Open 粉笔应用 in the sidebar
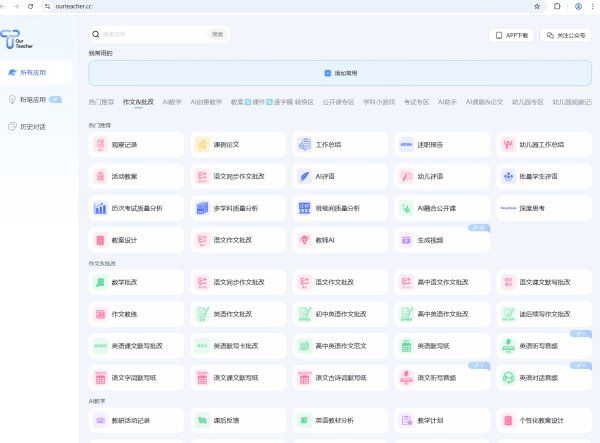The height and width of the screenshot is (443, 600). point(35,99)
